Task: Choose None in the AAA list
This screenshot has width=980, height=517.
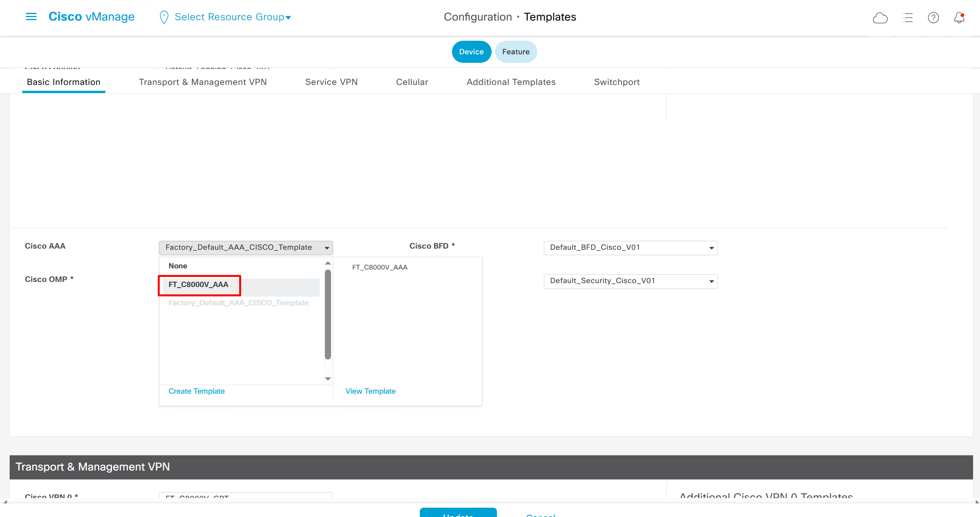Action: click(178, 266)
